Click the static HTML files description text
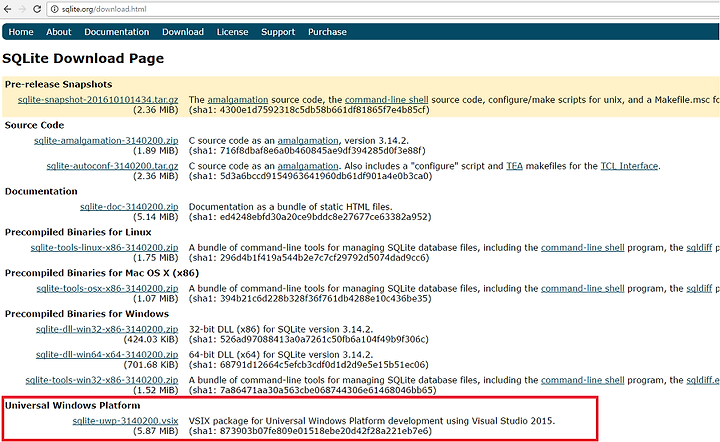This screenshot has width=720, height=442. point(291,207)
